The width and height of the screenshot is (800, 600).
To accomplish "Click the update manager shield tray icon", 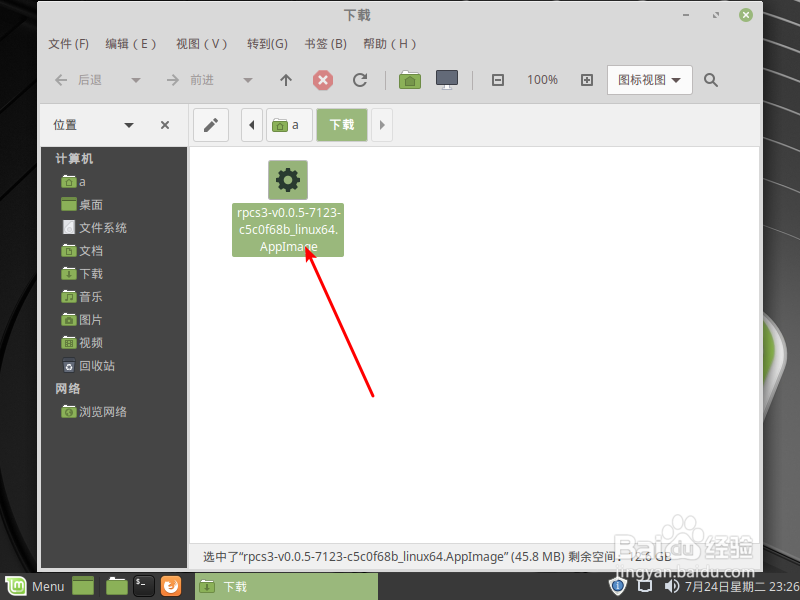I will pos(617,586).
